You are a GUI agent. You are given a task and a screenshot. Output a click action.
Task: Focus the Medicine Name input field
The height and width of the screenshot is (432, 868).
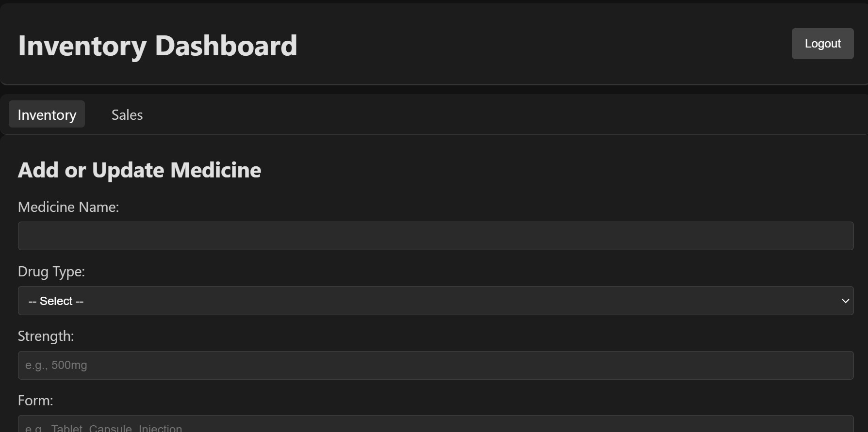[435, 236]
